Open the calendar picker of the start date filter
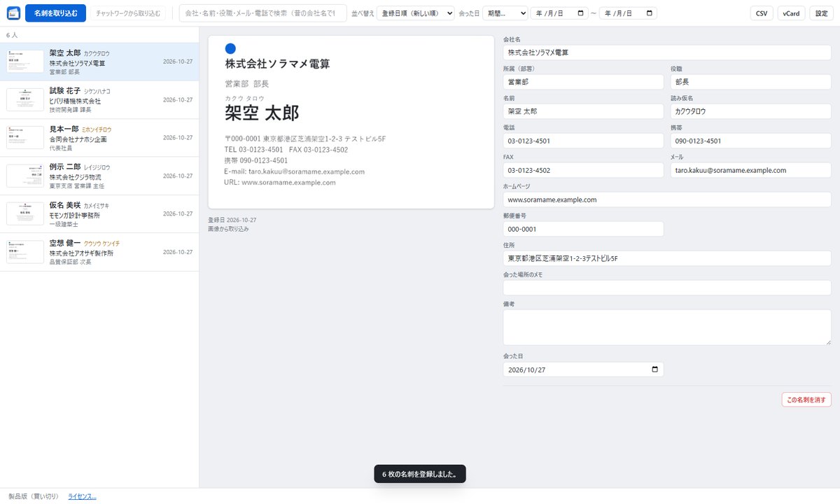 [582, 13]
